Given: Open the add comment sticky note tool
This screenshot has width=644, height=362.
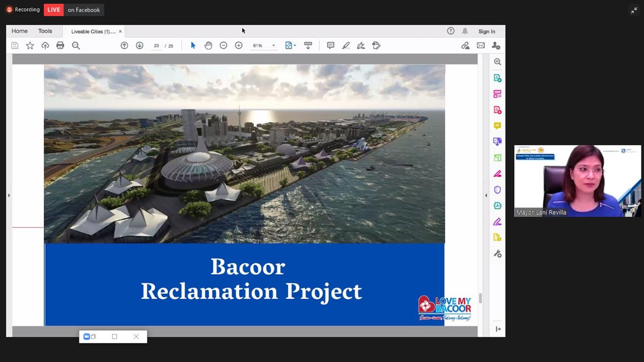Looking at the screenshot, I should 331,46.
